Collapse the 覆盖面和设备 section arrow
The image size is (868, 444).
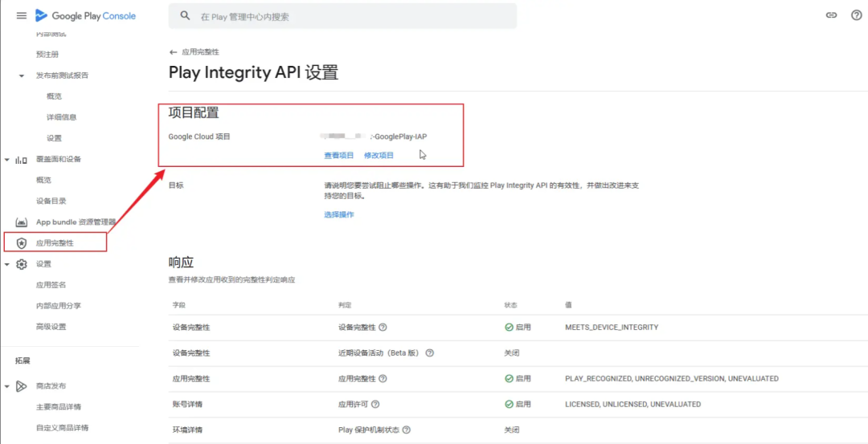(x=7, y=160)
